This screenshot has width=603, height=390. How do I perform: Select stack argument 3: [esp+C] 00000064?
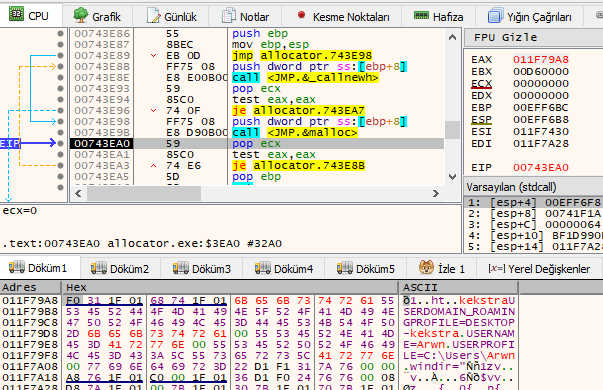pyautogui.click(x=534, y=224)
